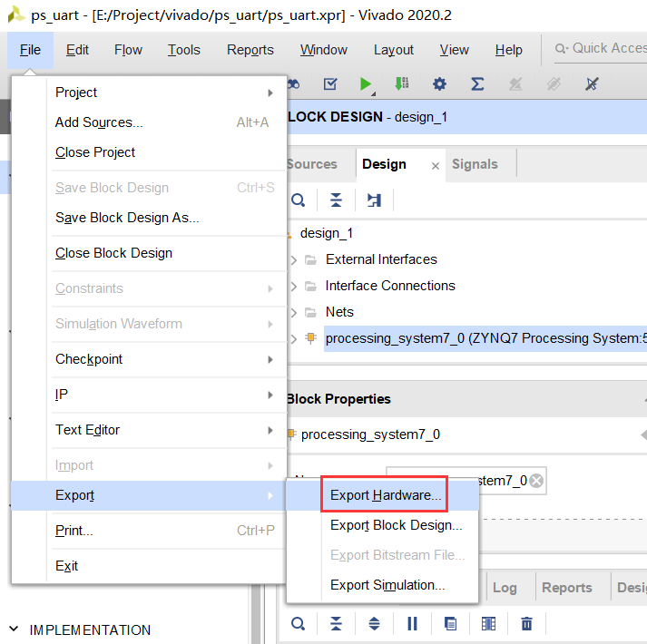This screenshot has height=644, width=647.
Task: Open the Layout menu
Action: pyautogui.click(x=393, y=50)
